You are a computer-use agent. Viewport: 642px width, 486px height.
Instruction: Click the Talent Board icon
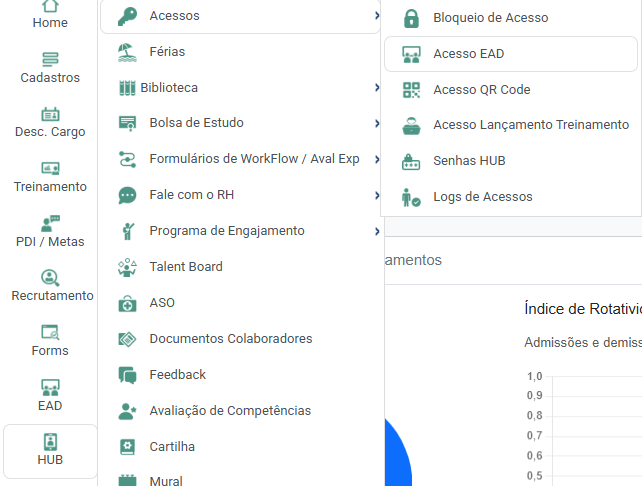[x=127, y=267]
